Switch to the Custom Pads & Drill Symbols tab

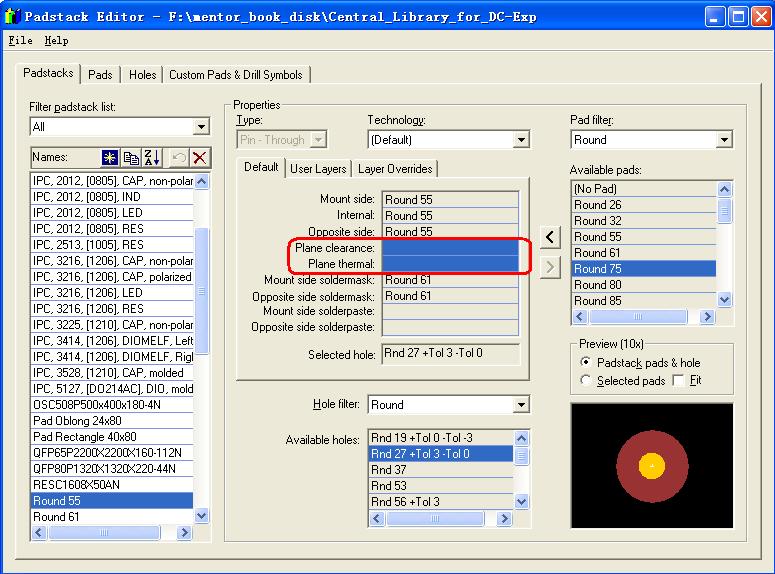coord(236,75)
